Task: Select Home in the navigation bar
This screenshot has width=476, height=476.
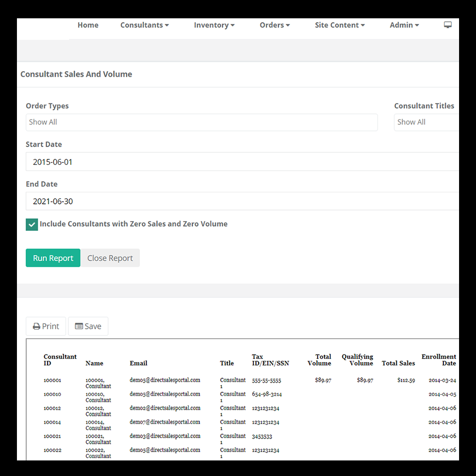Action: click(88, 25)
